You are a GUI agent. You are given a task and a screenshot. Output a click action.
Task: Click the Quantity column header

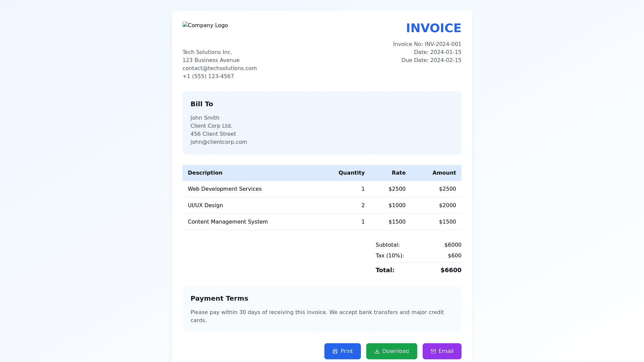click(351, 173)
